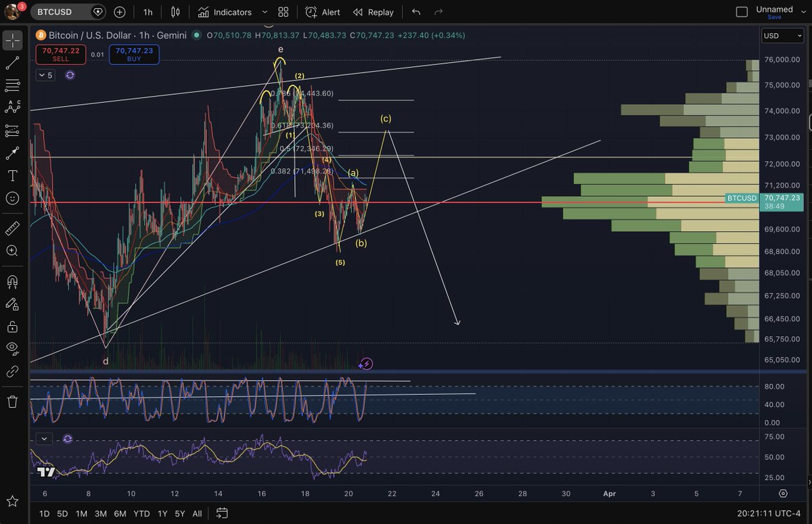Select the YTD time range
Screen dimensions: 812x524
[141, 513]
